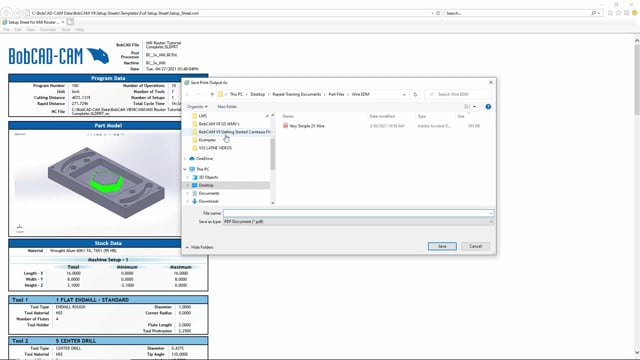Open the view options dropdown arrow

pyautogui.click(x=474, y=107)
